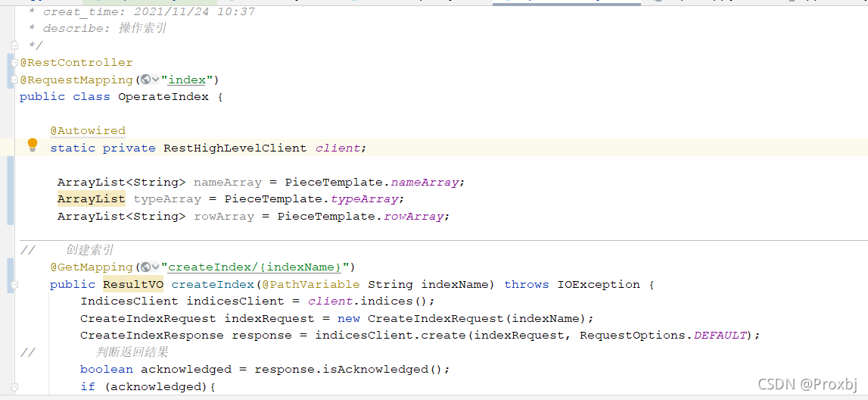868x400 pixels.
Task: Click the createIndex method name
Action: pos(213,284)
